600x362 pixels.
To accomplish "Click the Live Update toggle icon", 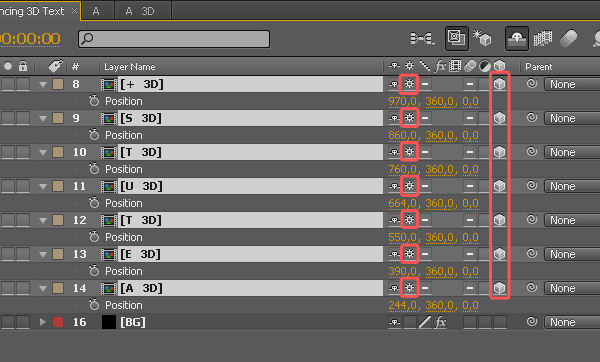I will (457, 38).
